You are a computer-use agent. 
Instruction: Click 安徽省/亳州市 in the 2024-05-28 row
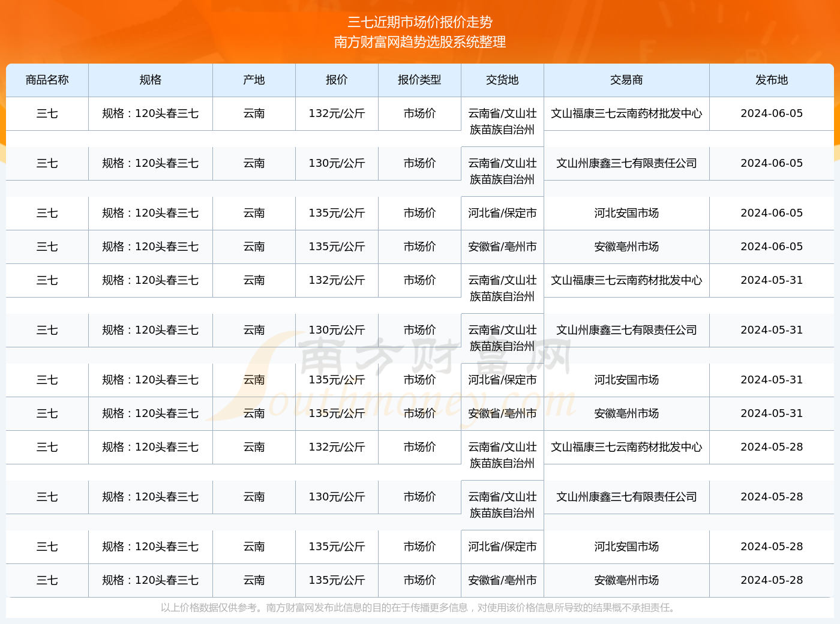(503, 580)
